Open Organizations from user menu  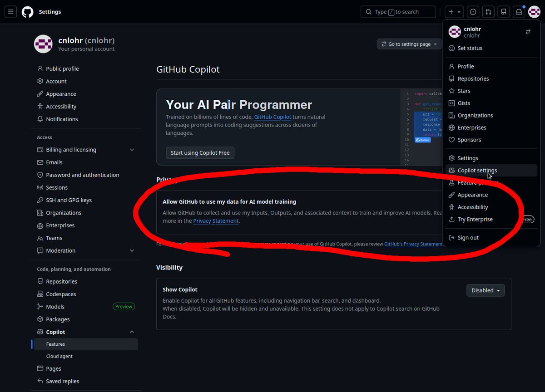tap(491, 115)
